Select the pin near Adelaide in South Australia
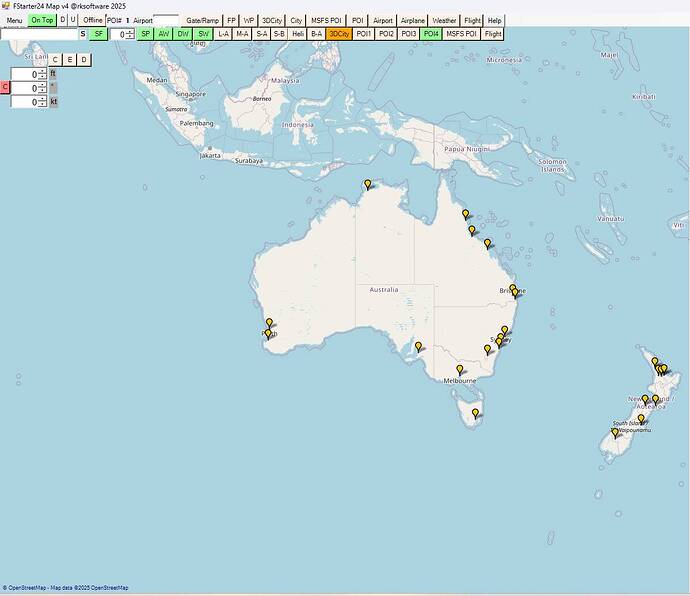 click(x=418, y=347)
